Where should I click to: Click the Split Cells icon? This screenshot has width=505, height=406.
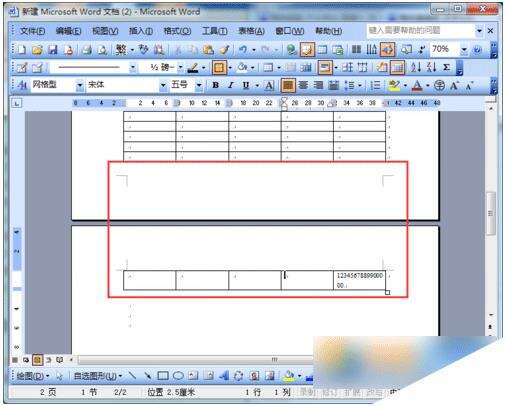306,68
